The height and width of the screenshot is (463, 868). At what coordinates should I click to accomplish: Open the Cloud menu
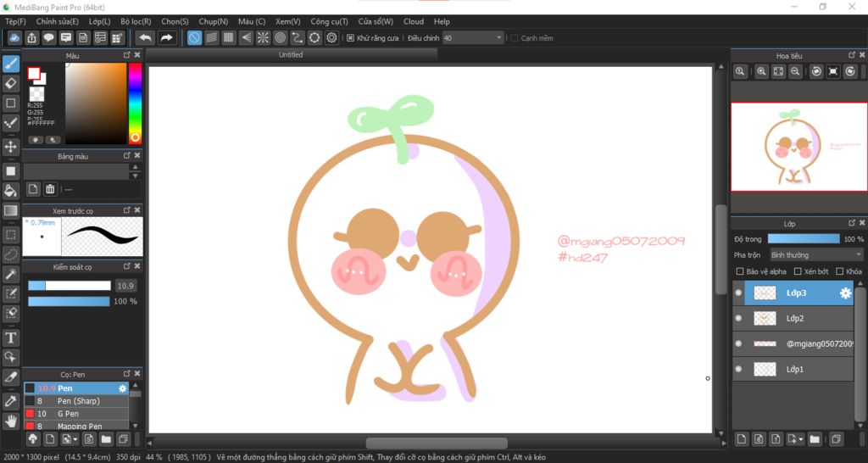pos(414,21)
